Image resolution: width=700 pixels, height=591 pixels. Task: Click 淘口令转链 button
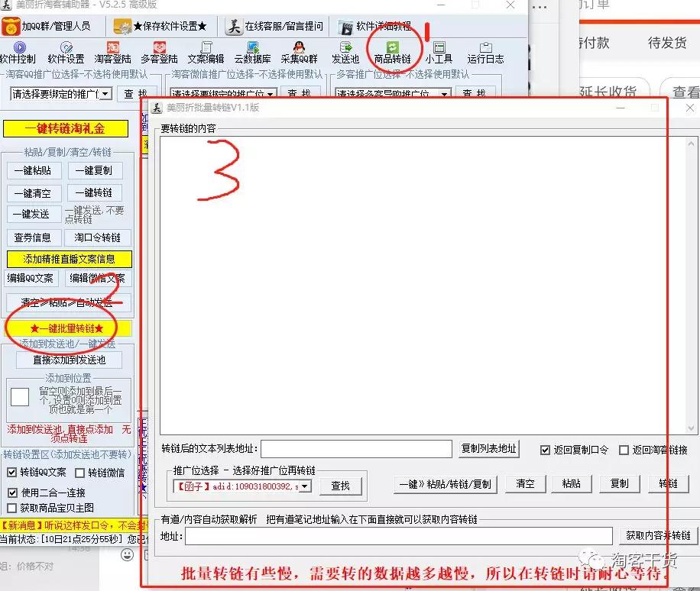[98, 237]
